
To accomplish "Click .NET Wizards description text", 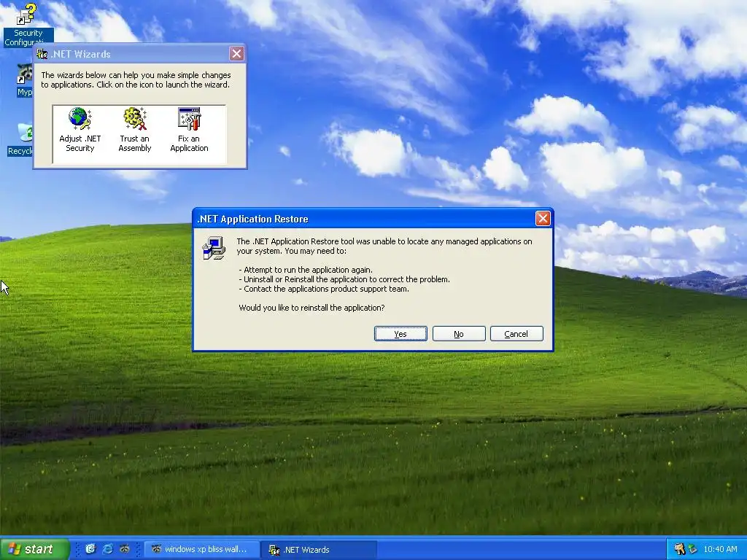I will click(136, 79).
